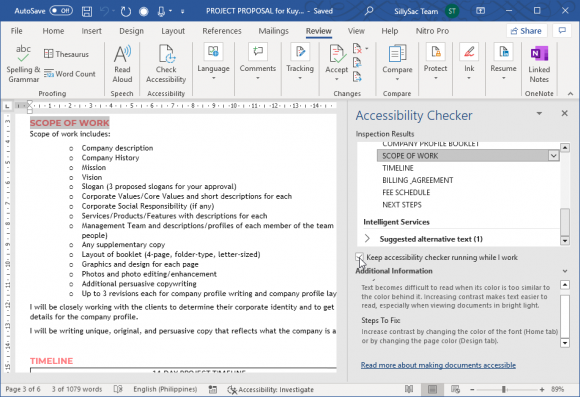Viewport: 580px width, 397px height.
Task: Go to the next change
Action: pyautogui.click(x=357, y=77)
